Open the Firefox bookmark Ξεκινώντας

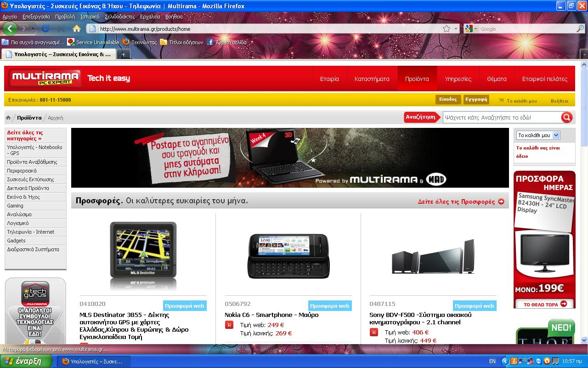[140, 42]
